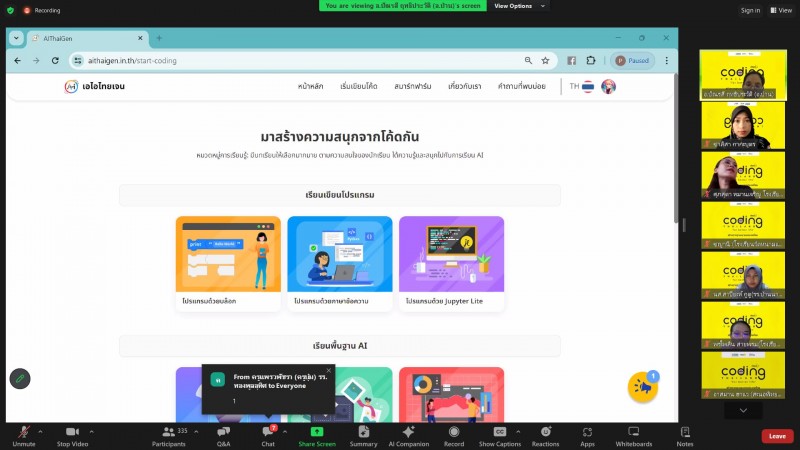Open the browser extensions puzzle icon

pyautogui.click(x=591, y=61)
